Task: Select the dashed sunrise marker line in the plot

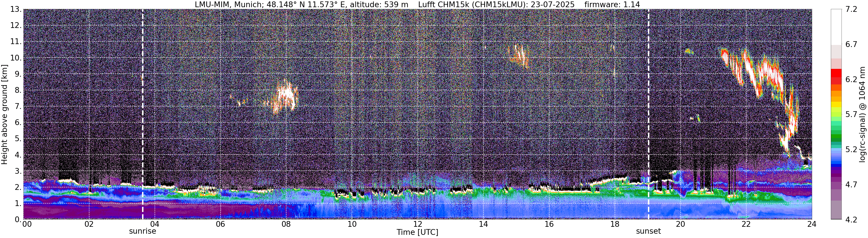Action: point(143,114)
